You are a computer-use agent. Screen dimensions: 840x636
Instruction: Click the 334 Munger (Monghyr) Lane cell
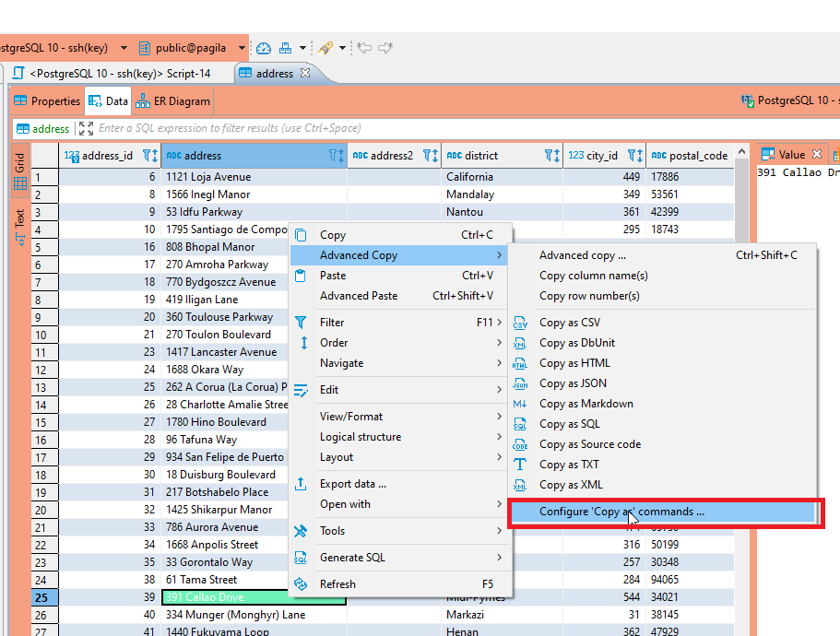(x=254, y=615)
